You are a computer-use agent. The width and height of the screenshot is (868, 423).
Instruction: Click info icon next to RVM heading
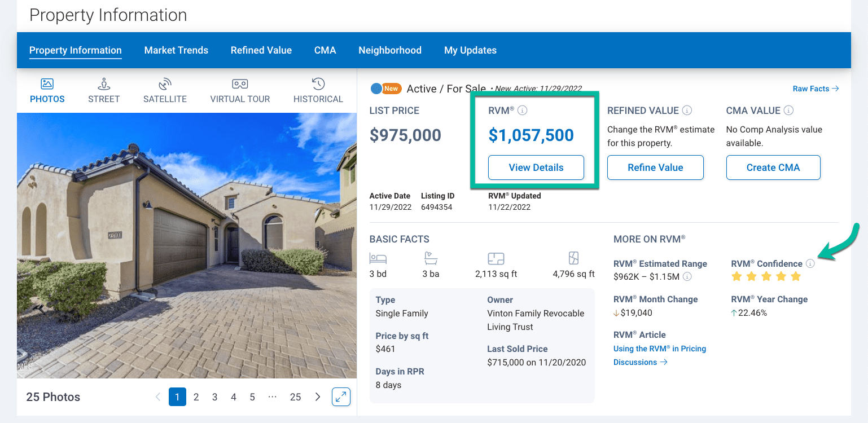click(x=523, y=111)
